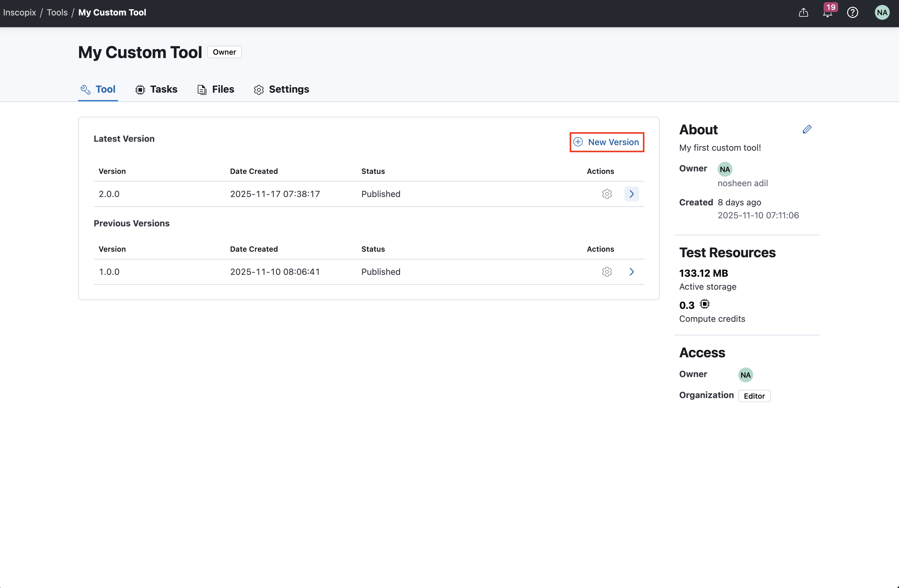Click the help question mark icon

coord(853,12)
